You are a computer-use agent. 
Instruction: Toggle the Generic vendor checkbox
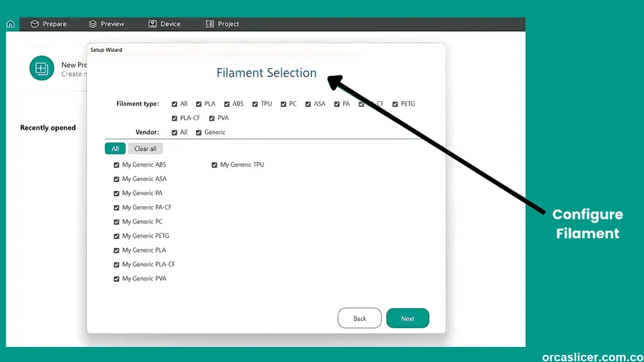tap(199, 132)
